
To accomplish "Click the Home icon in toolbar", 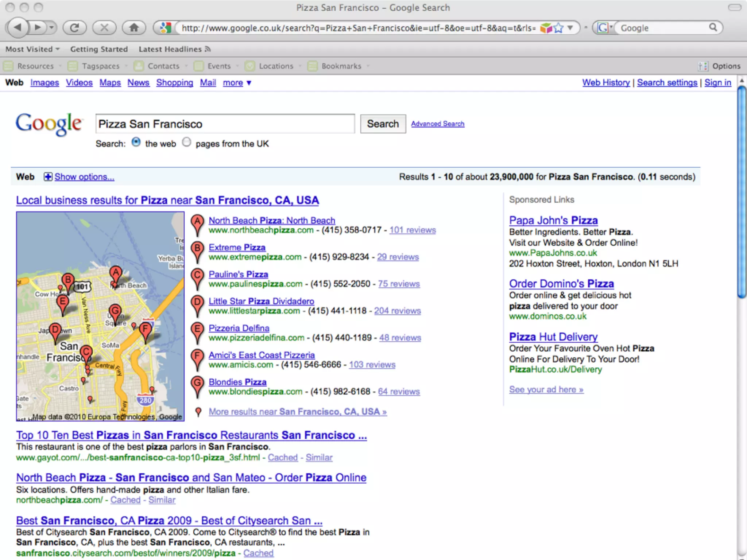I will (134, 28).
